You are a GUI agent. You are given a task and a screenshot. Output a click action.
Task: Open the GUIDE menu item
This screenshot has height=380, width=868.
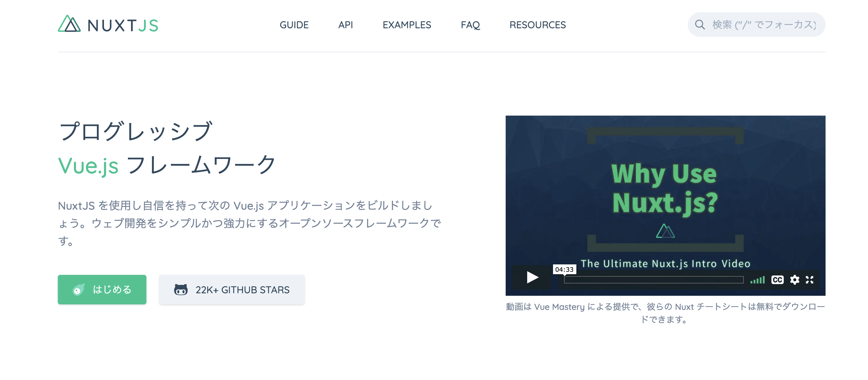294,25
